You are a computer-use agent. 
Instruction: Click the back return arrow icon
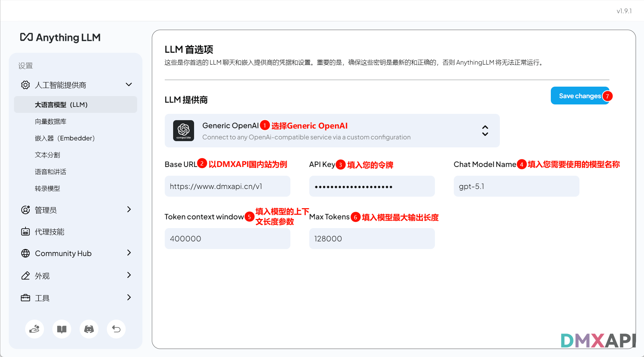pos(116,329)
